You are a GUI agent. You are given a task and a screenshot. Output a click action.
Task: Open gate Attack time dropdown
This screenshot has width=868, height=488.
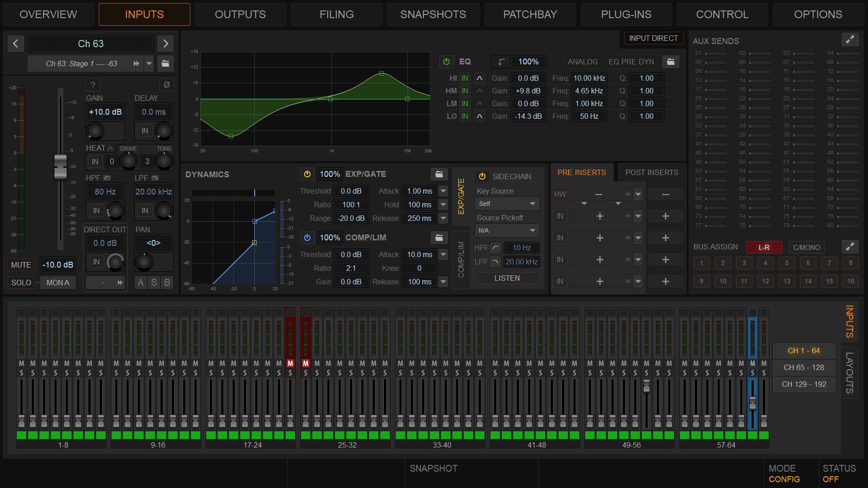(443, 191)
